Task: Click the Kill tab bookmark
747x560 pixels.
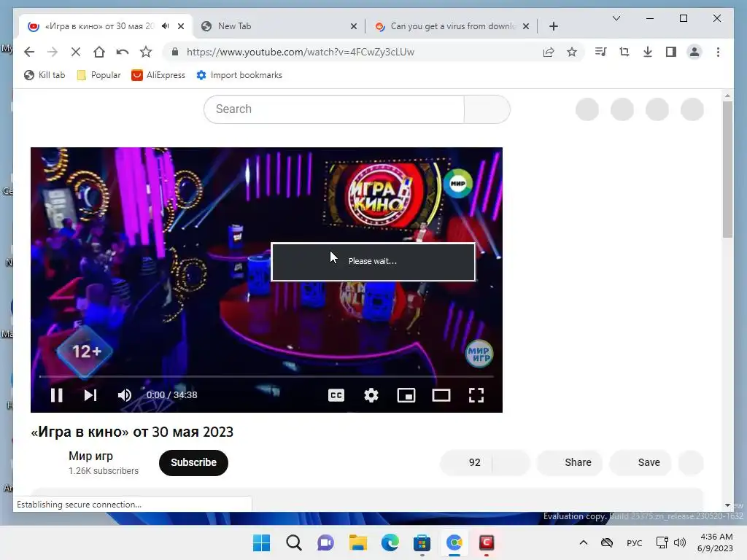Action: click(44, 75)
